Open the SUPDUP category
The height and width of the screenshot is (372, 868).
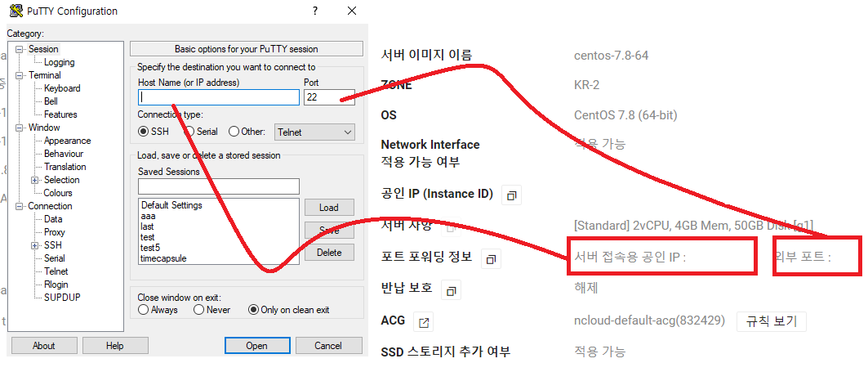click(x=62, y=298)
